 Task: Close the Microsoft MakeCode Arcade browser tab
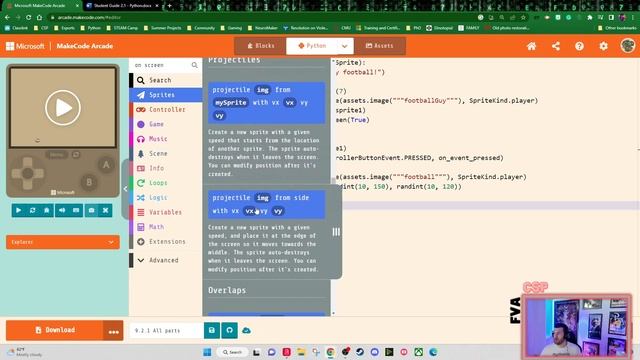78,6
